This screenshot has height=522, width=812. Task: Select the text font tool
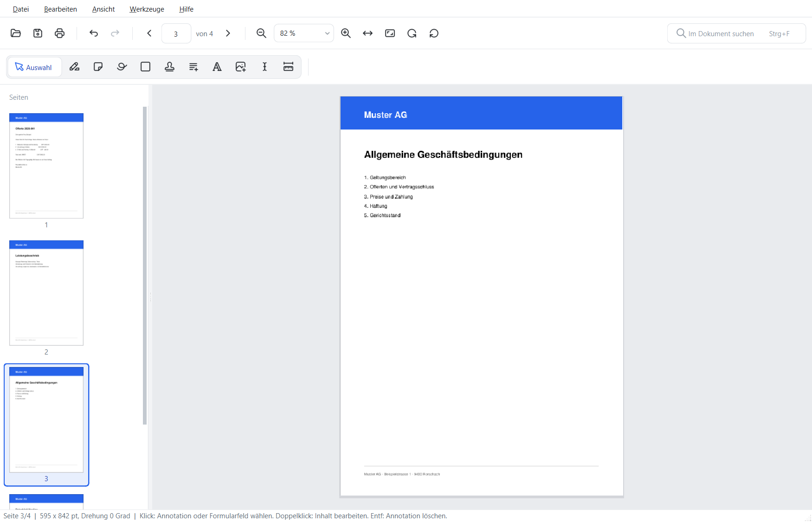(217, 67)
